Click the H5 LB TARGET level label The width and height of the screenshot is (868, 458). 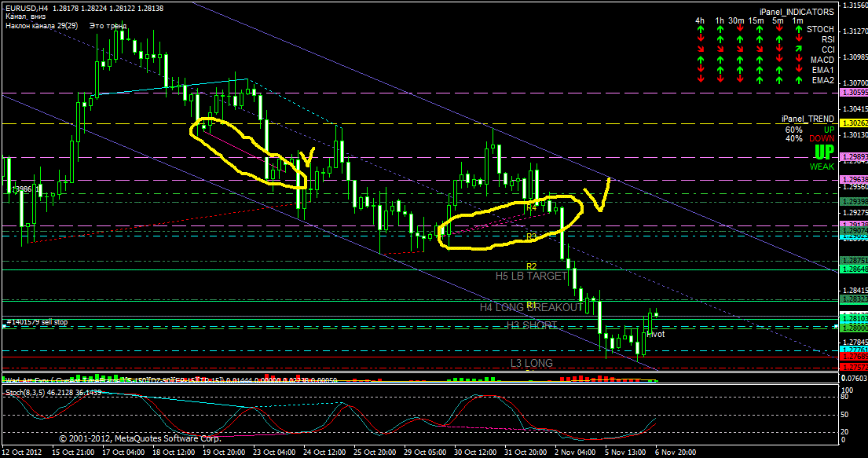click(x=532, y=276)
